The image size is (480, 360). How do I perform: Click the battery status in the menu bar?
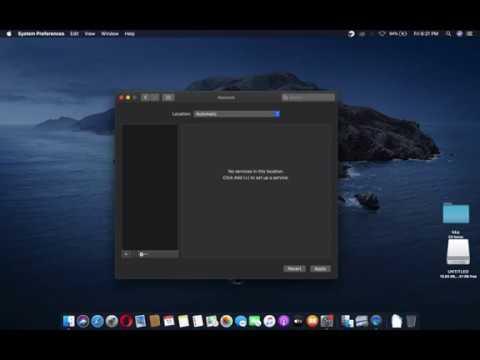click(x=398, y=34)
